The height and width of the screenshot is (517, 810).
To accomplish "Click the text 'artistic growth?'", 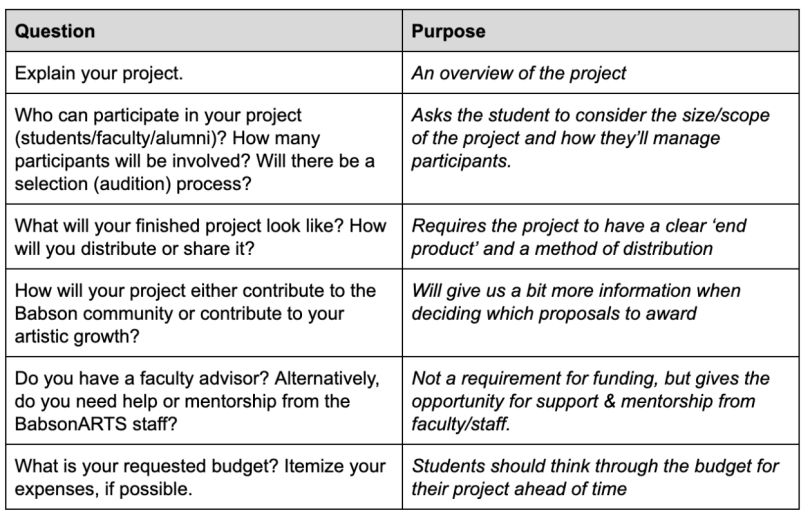I will [77, 336].
